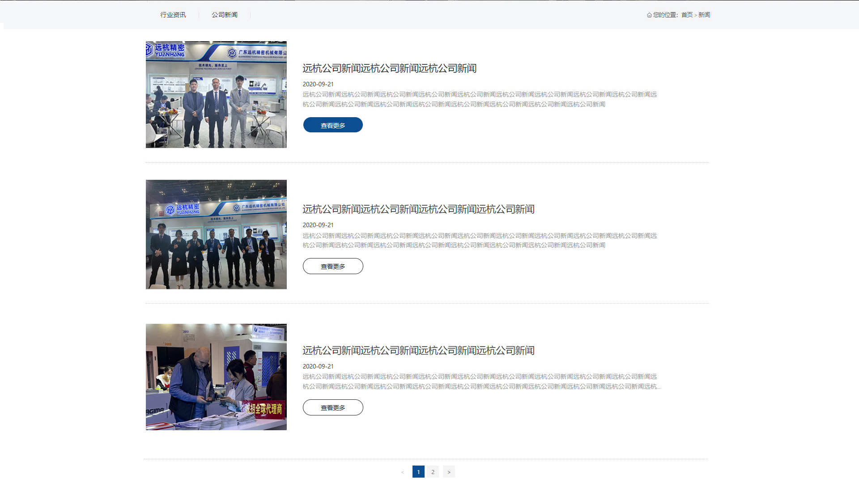
Task: Click the 2020-09-21 date of the third news item
Action: point(318,366)
